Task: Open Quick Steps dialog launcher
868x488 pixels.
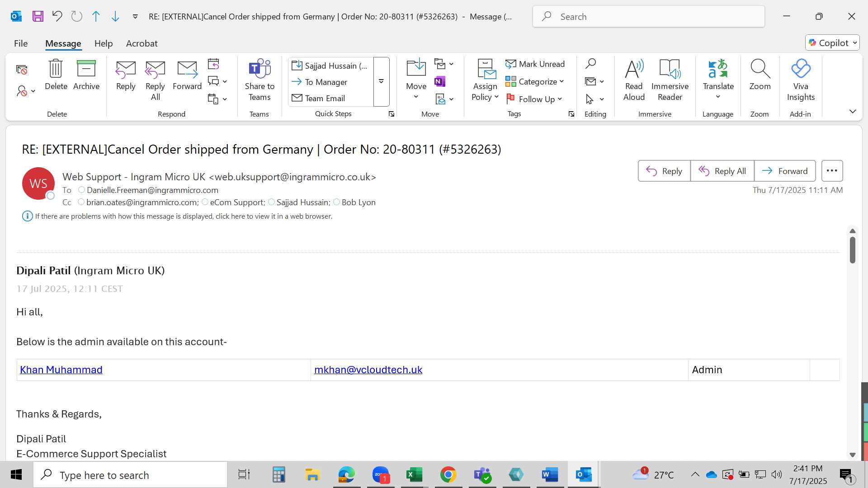Action: pyautogui.click(x=391, y=114)
